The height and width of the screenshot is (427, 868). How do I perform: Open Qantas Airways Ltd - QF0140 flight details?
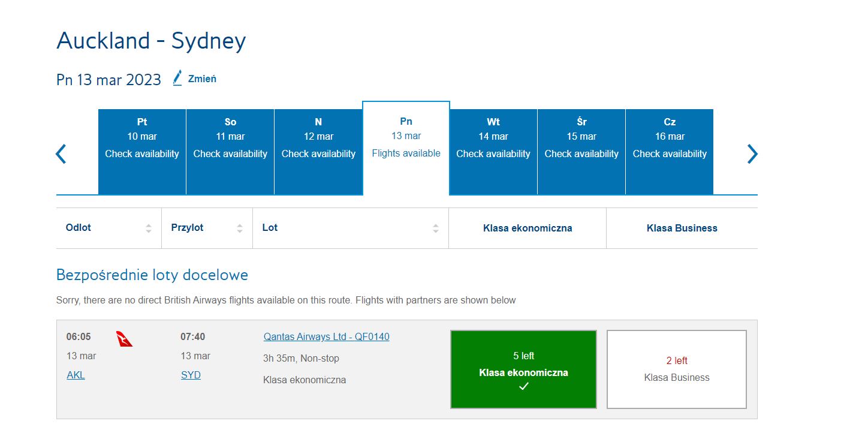tap(326, 337)
